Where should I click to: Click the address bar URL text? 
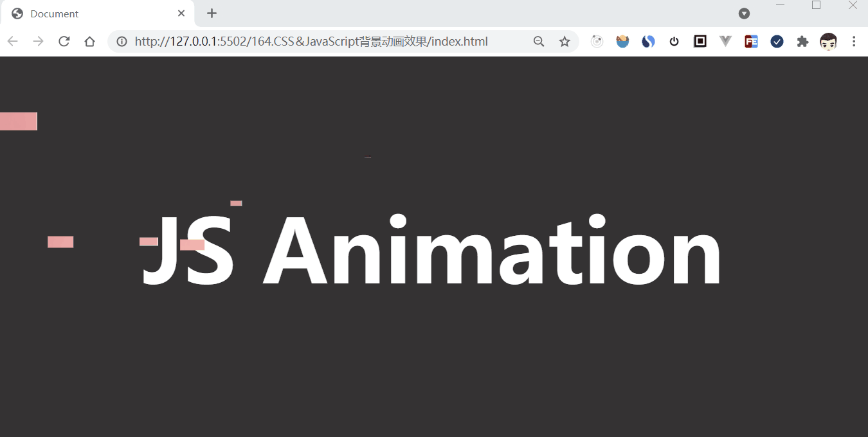pos(311,42)
